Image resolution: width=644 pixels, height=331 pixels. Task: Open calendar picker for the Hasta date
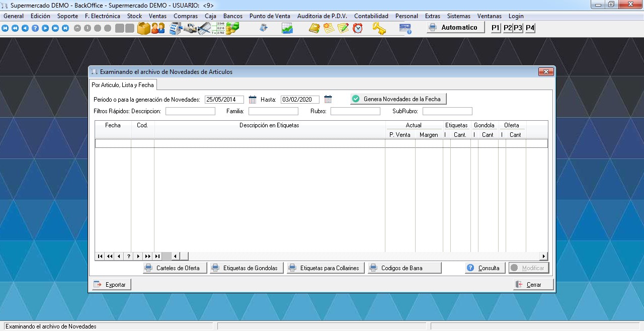coord(328,100)
